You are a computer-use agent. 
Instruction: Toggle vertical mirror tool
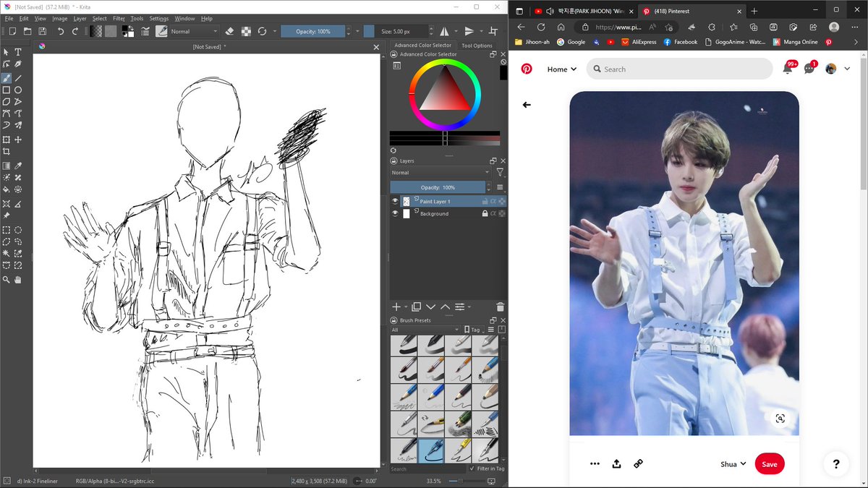click(469, 31)
